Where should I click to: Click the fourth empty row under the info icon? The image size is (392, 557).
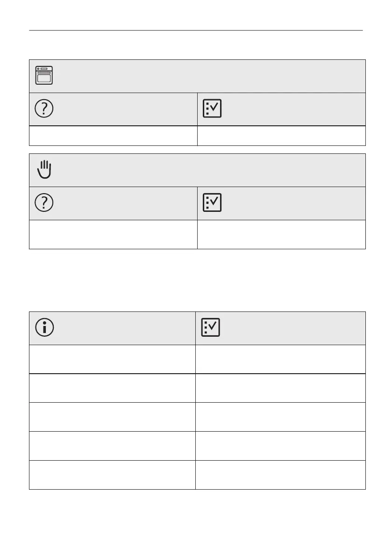112,446
